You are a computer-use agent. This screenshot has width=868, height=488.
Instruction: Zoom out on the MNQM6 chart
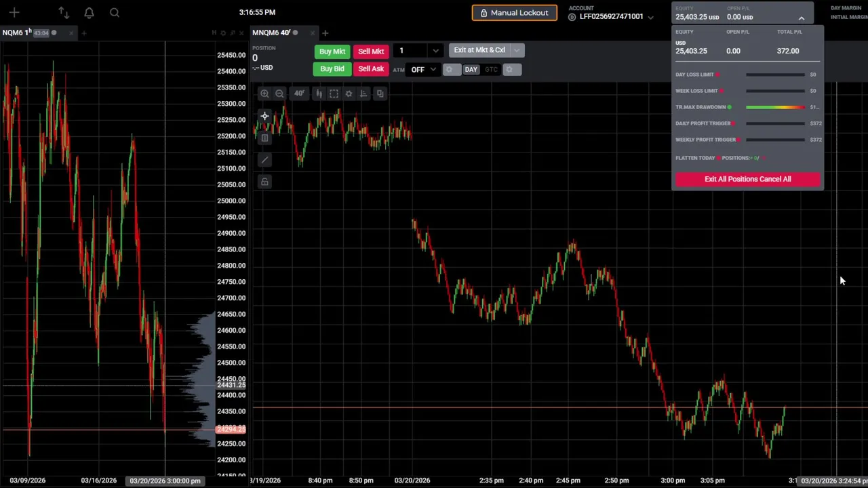point(279,94)
